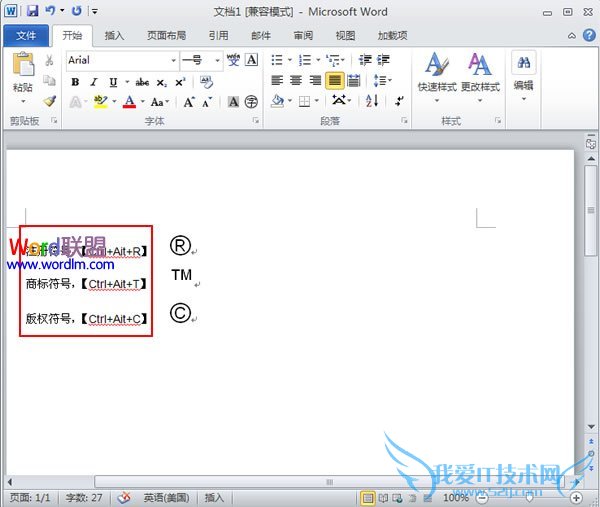This screenshot has width=600, height=507.
Task: Click the spelling check status icon
Action: click(124, 498)
